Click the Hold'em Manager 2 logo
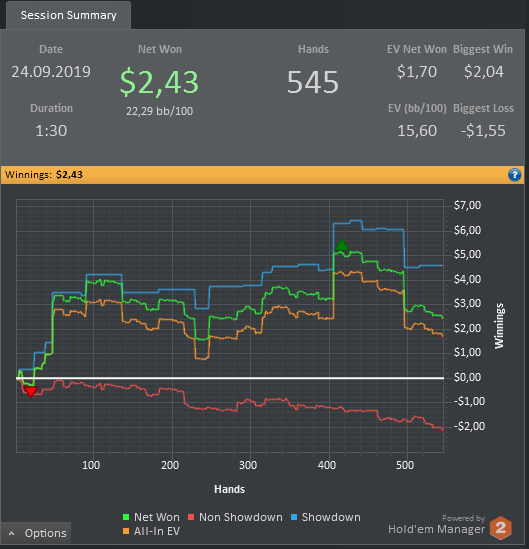The image size is (529, 549). tap(501, 528)
